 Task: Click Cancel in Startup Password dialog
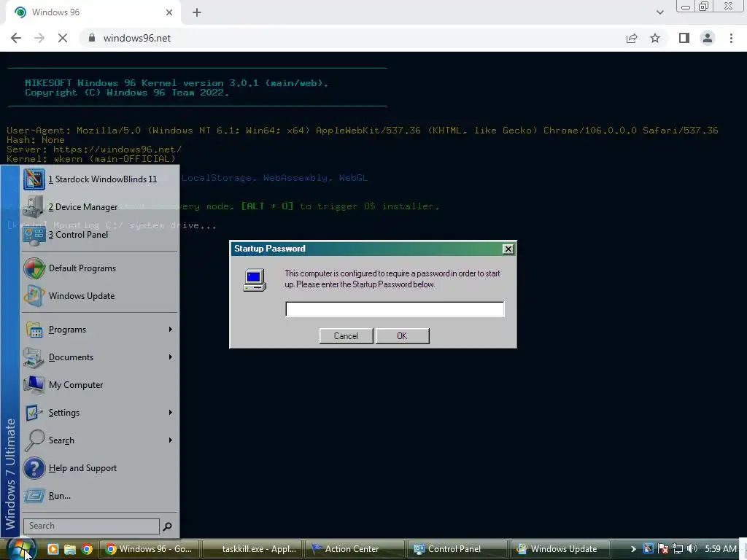pos(346,335)
